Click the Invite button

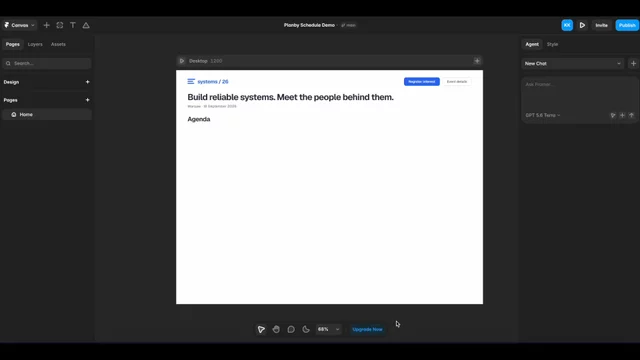tap(601, 25)
